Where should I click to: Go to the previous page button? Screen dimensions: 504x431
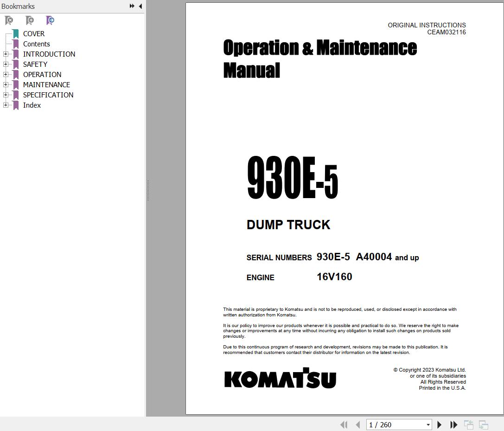[x=358, y=425]
